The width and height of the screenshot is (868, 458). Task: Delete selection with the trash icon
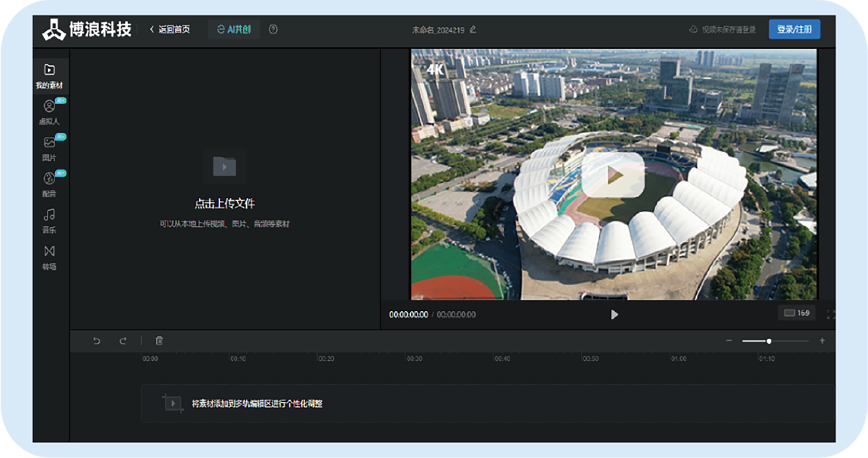coord(159,340)
